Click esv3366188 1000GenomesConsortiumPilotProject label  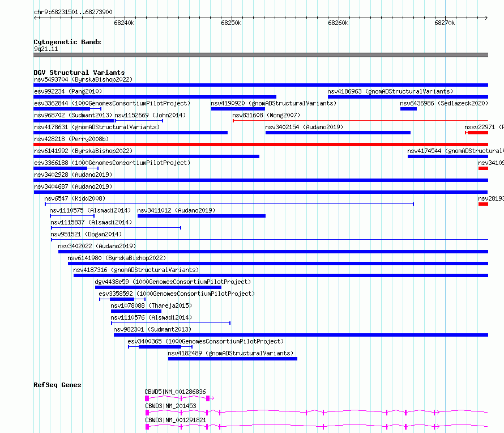click(x=112, y=163)
